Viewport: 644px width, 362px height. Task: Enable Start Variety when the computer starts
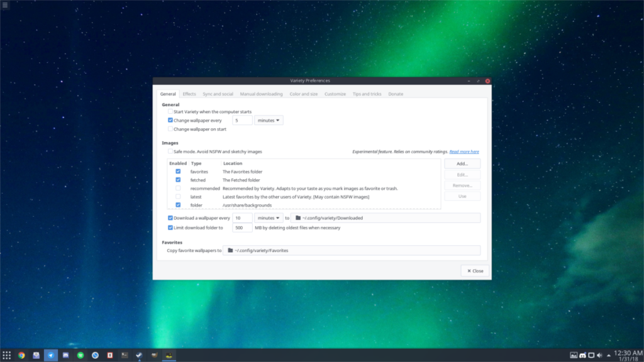170,111
